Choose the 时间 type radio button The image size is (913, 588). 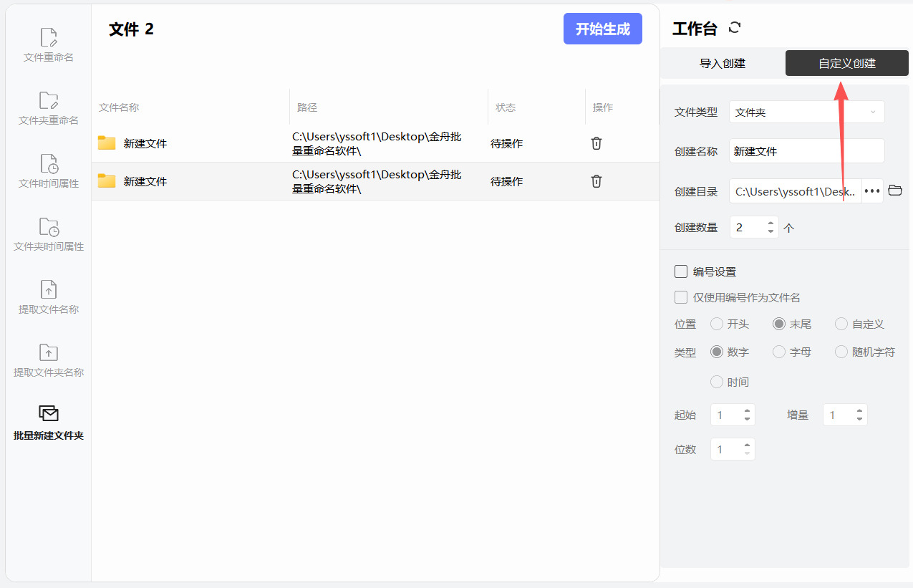coord(717,382)
